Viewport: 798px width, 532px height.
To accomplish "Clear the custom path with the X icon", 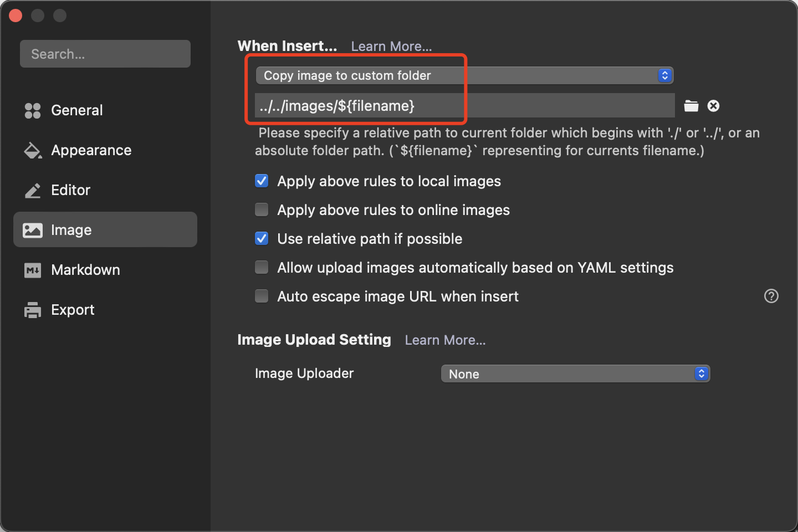I will 713,106.
